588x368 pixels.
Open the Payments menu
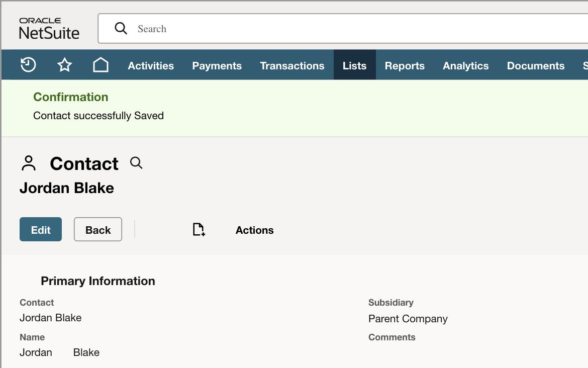(217, 66)
